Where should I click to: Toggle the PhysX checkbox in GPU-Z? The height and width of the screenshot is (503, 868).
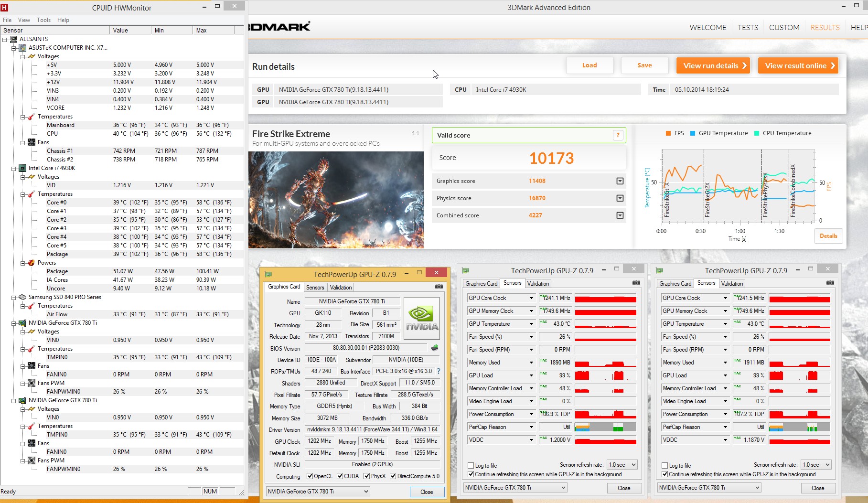pyautogui.click(x=367, y=476)
